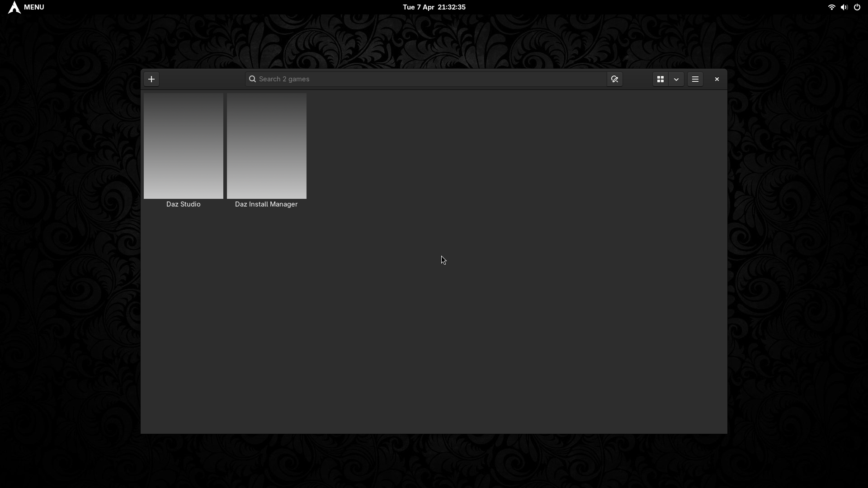Click the power icon in top bar
Image resolution: width=868 pixels, height=488 pixels.
pos(857,7)
